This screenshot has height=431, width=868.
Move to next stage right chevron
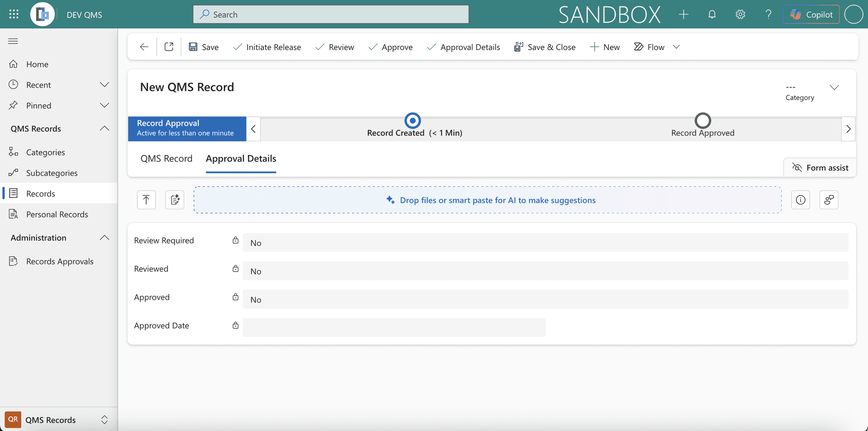pyautogui.click(x=848, y=129)
